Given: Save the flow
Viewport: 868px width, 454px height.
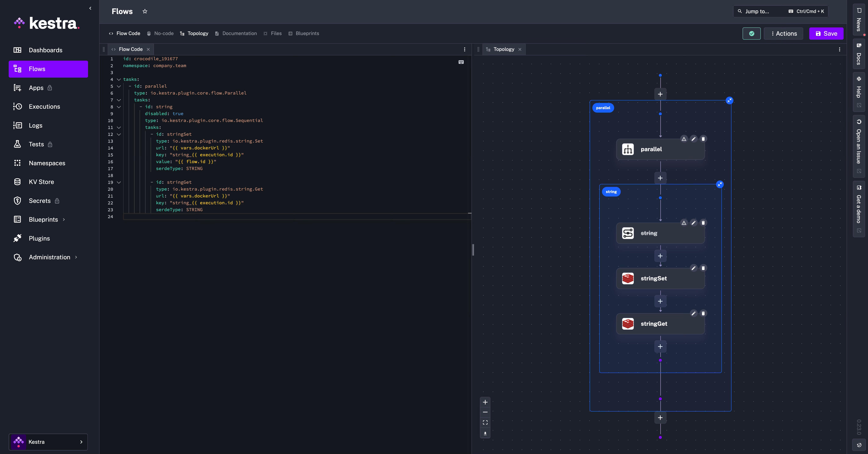Looking at the screenshot, I should click(826, 33).
